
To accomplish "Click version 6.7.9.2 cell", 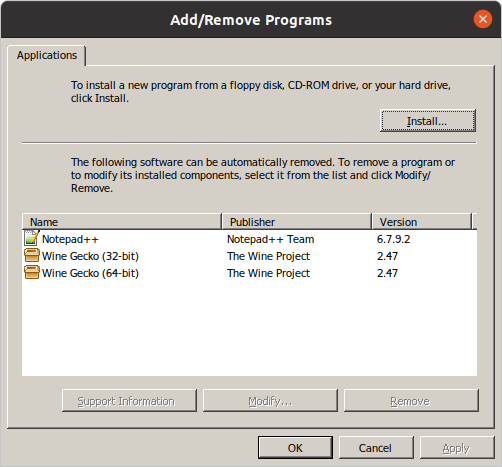I will (x=394, y=239).
